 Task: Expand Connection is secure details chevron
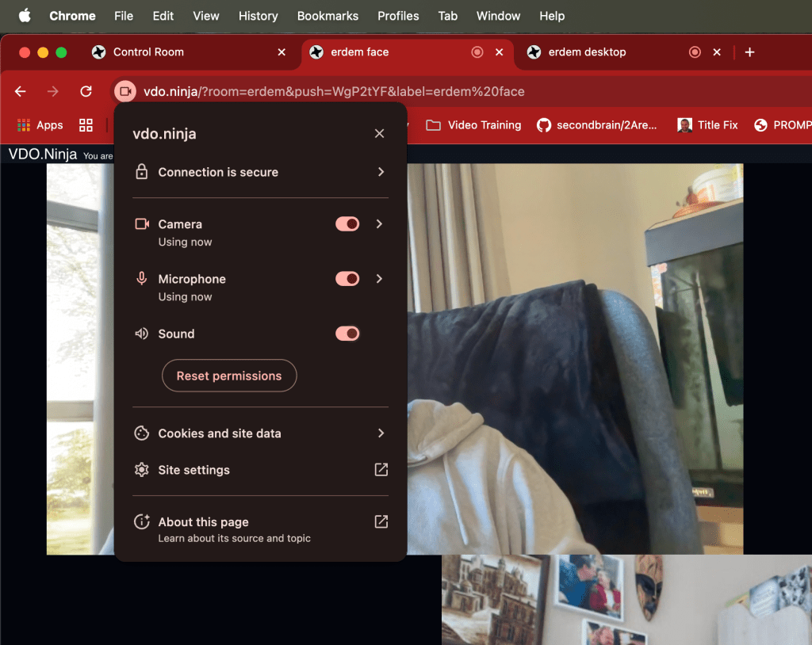(x=381, y=172)
